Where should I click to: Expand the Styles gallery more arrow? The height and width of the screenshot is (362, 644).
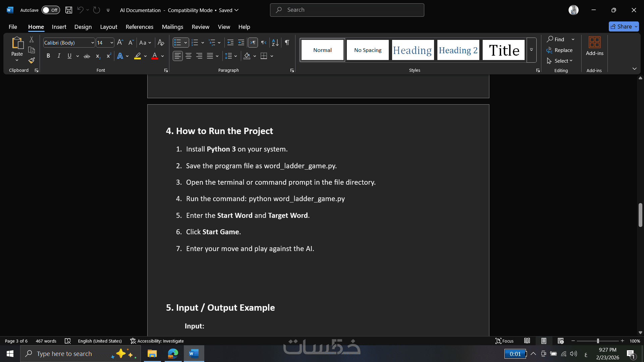(531, 50)
